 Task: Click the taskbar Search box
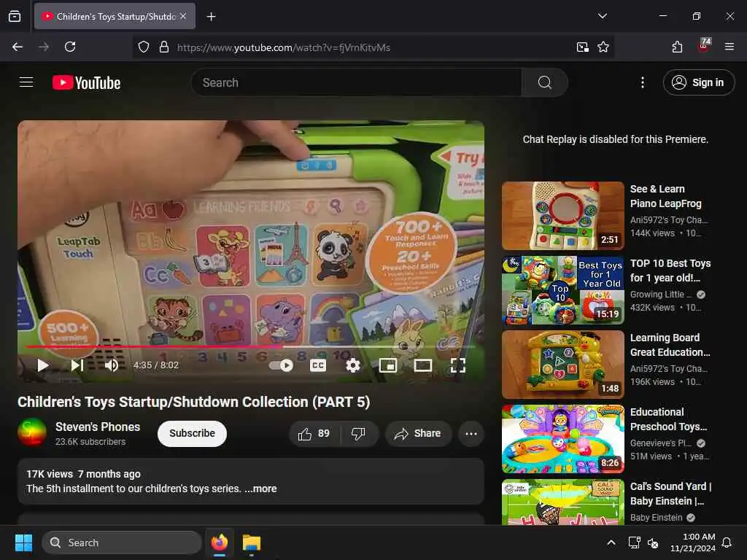[x=122, y=542]
